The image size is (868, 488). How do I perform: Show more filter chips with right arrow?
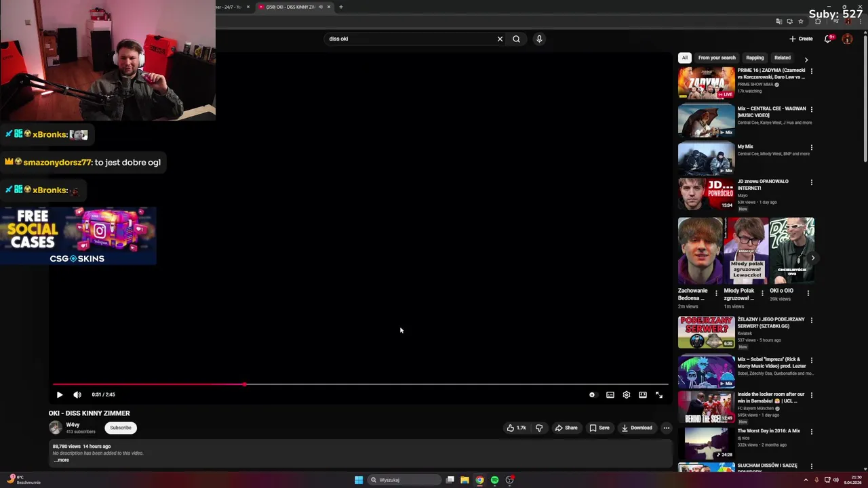pyautogui.click(x=806, y=60)
